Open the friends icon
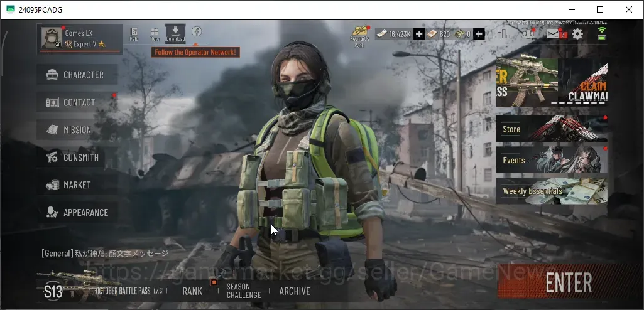The image size is (644, 310). (528, 34)
